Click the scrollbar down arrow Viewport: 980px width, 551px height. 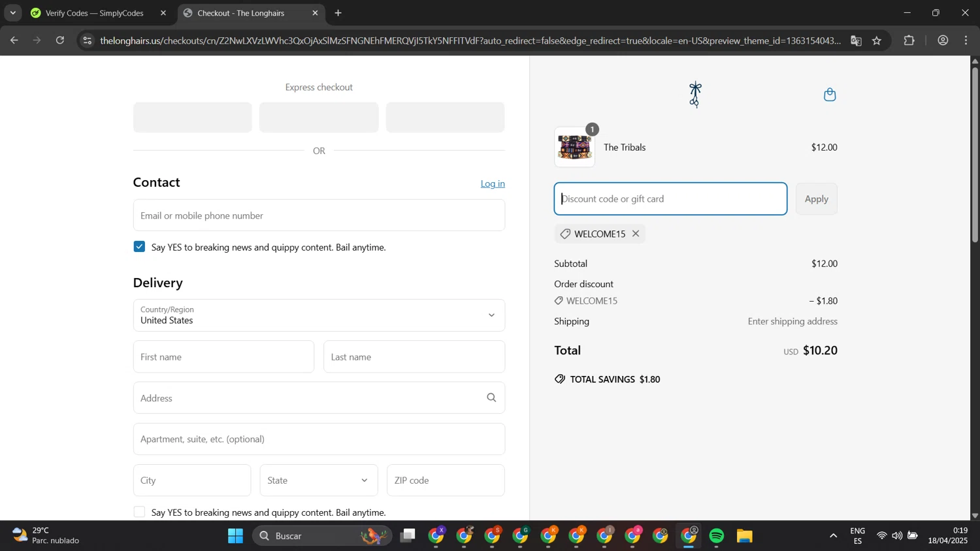click(975, 516)
